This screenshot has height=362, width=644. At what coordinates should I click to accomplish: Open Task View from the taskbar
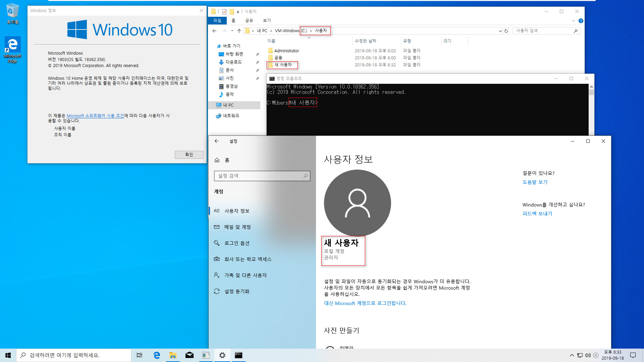[x=140, y=355]
